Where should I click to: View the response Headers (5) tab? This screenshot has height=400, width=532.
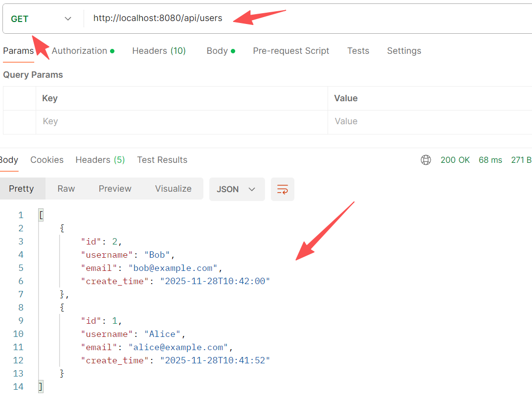click(100, 160)
